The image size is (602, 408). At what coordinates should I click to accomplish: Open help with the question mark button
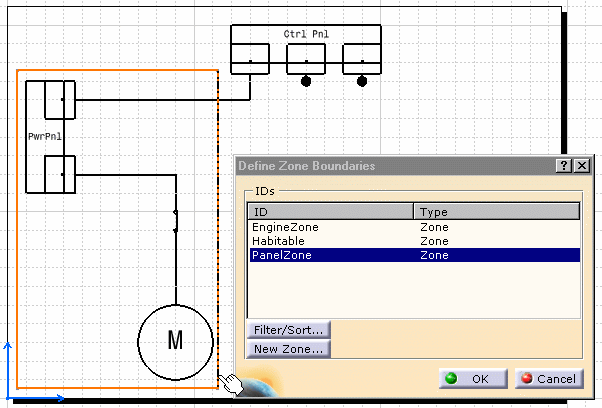coord(564,166)
